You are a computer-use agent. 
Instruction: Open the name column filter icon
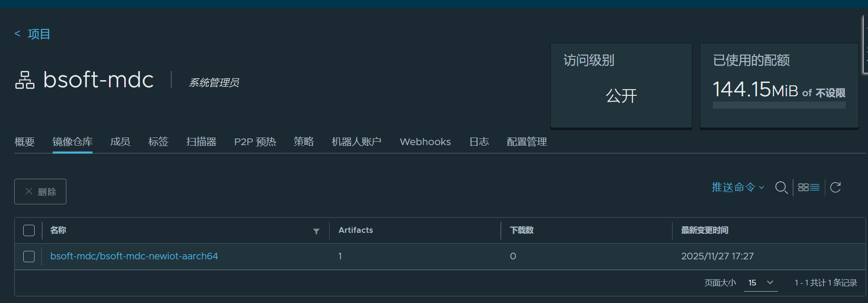316,231
